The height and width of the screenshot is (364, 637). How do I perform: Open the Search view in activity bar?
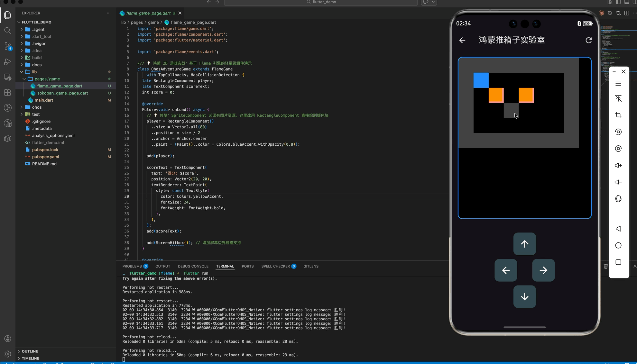[x=8, y=31]
